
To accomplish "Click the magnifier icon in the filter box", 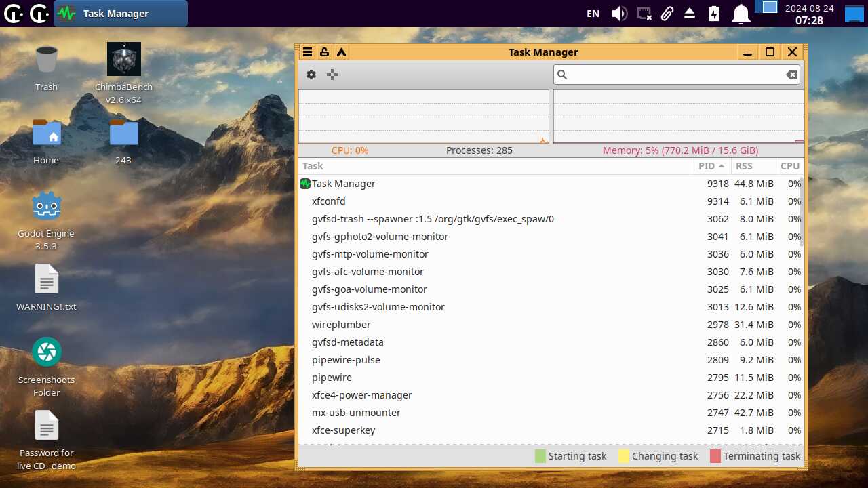I will [562, 75].
